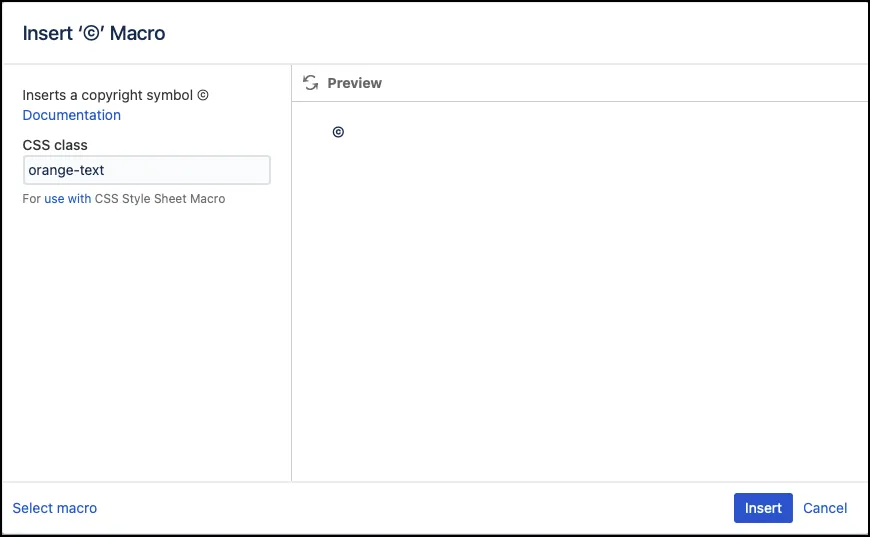Click the copyright symbol in preview pane
Image resolution: width=870 pixels, height=537 pixels.
tap(338, 132)
